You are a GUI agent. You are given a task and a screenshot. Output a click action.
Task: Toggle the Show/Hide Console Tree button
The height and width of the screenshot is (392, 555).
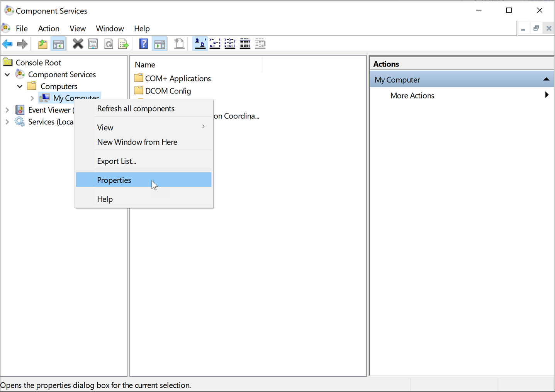click(58, 44)
